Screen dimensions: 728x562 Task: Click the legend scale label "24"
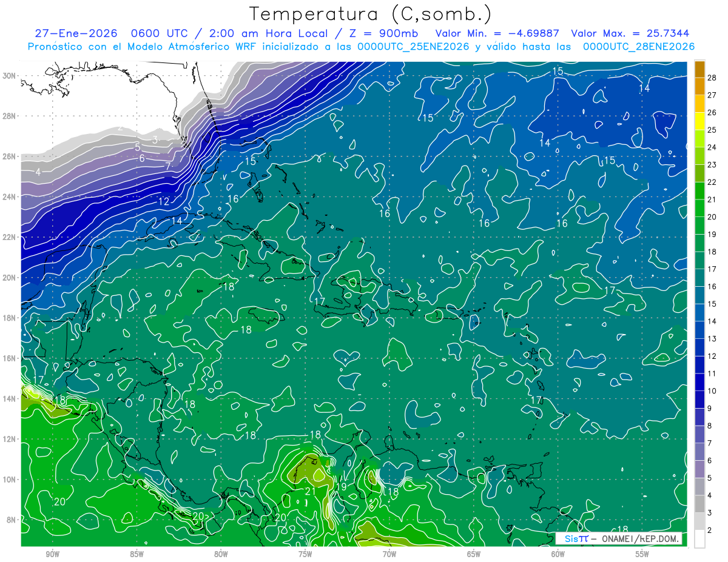click(712, 147)
